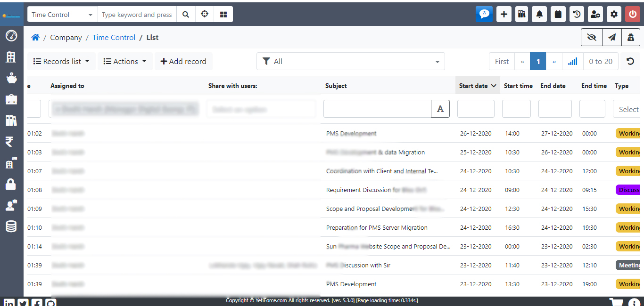View recently viewed records history icon
644x306 pixels.
(x=576, y=14)
